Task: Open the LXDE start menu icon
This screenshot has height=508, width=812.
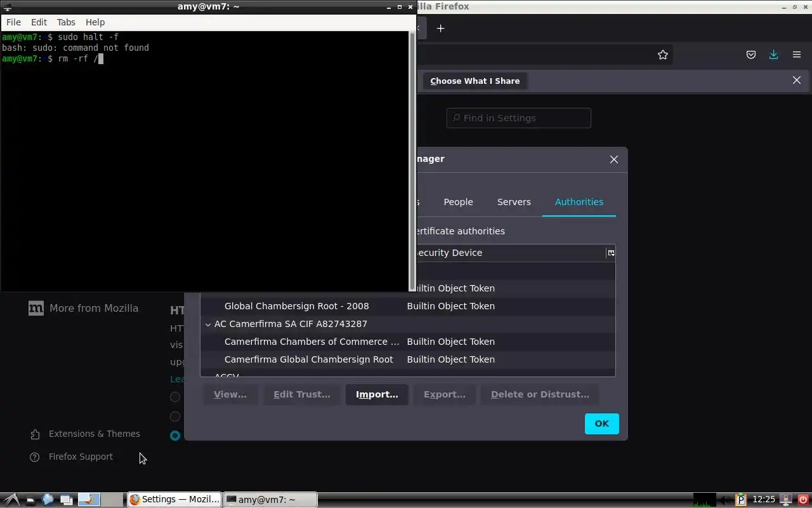Action: (11, 500)
